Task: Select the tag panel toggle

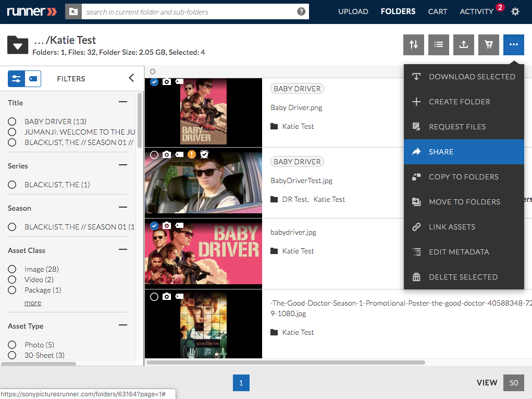Action: [33, 79]
